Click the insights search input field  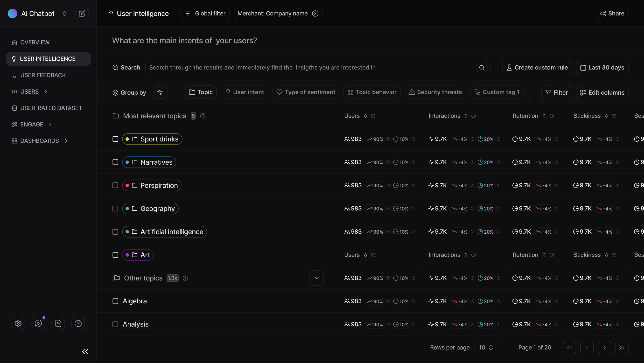point(310,68)
